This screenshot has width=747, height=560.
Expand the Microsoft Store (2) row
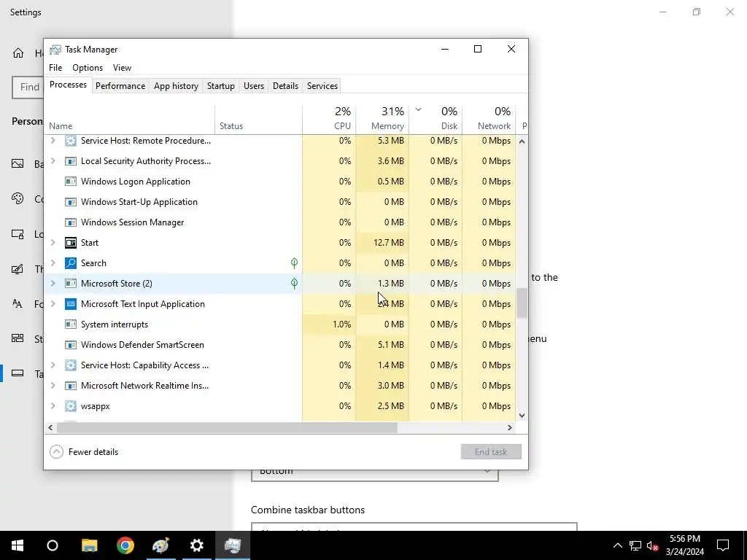[53, 284]
